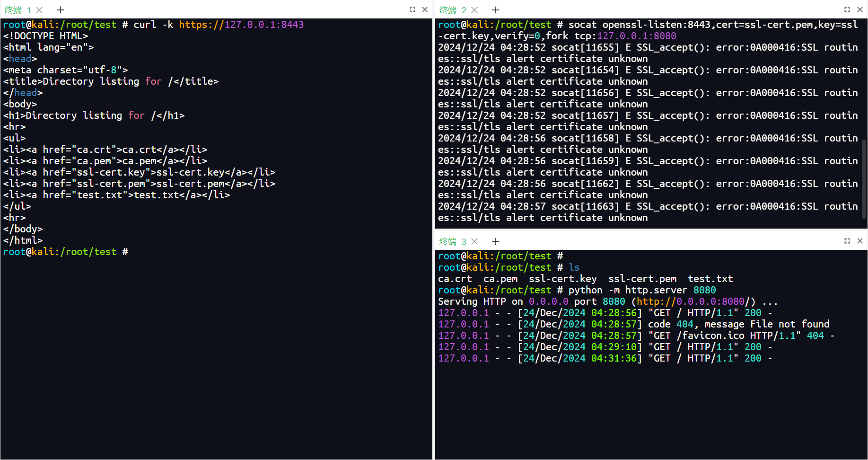Image resolution: width=868 pixels, height=460 pixels.
Task: Click the socat pane's vertical scrollbar
Action: click(864, 180)
